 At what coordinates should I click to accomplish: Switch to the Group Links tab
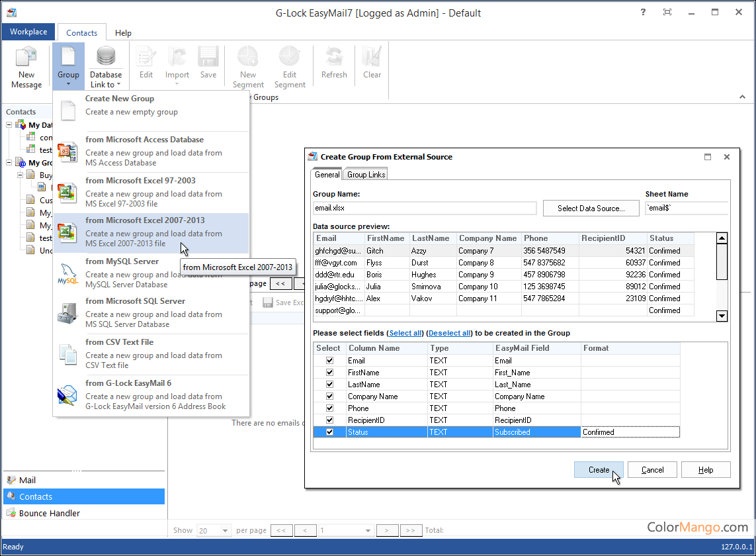coord(366,175)
